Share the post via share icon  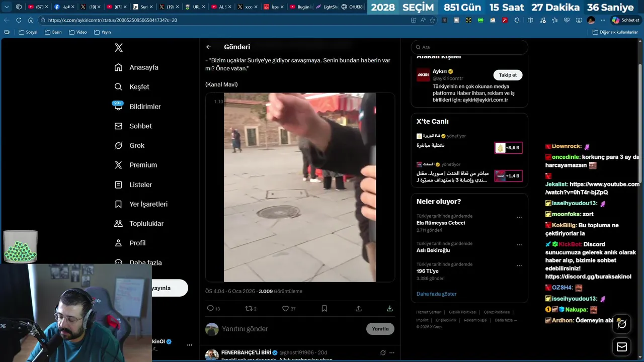359,308
